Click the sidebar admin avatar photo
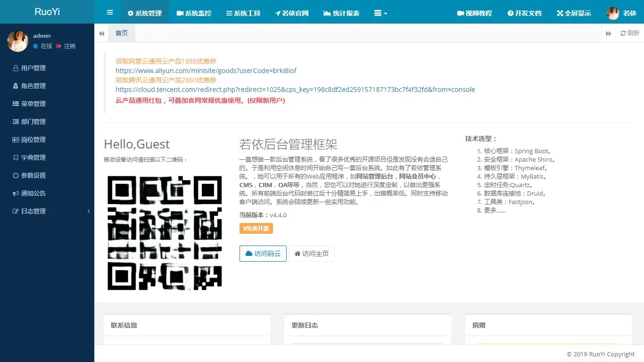The width and height of the screenshot is (644, 362). point(17,41)
